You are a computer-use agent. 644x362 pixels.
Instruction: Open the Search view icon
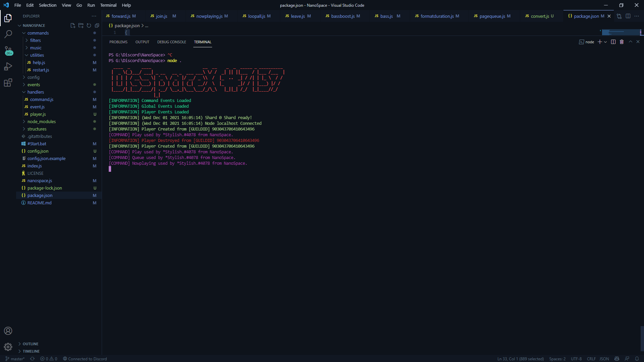(x=8, y=34)
